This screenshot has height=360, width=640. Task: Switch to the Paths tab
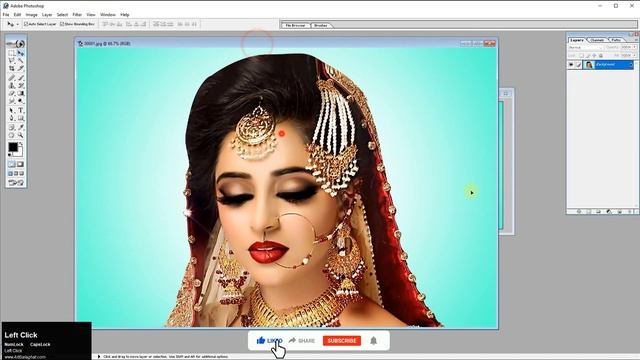(616, 40)
